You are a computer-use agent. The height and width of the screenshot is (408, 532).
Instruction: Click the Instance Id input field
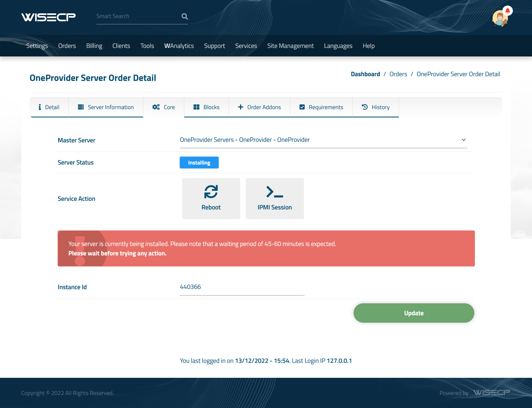coord(242,287)
